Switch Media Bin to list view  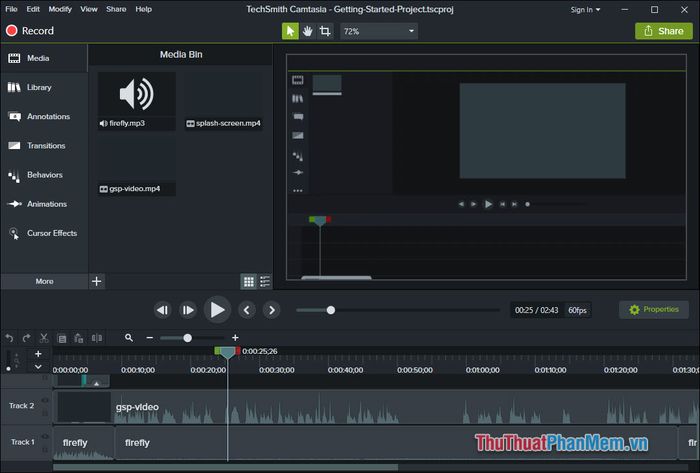265,282
